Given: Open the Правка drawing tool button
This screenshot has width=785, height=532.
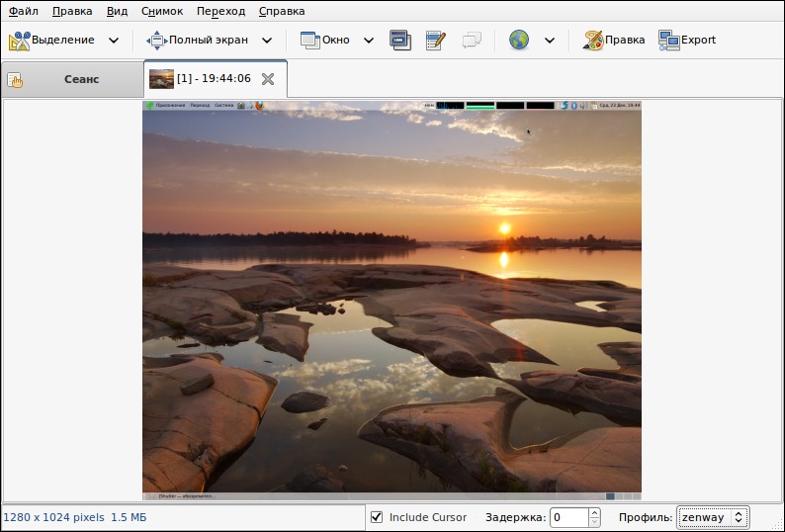Looking at the screenshot, I should point(614,41).
